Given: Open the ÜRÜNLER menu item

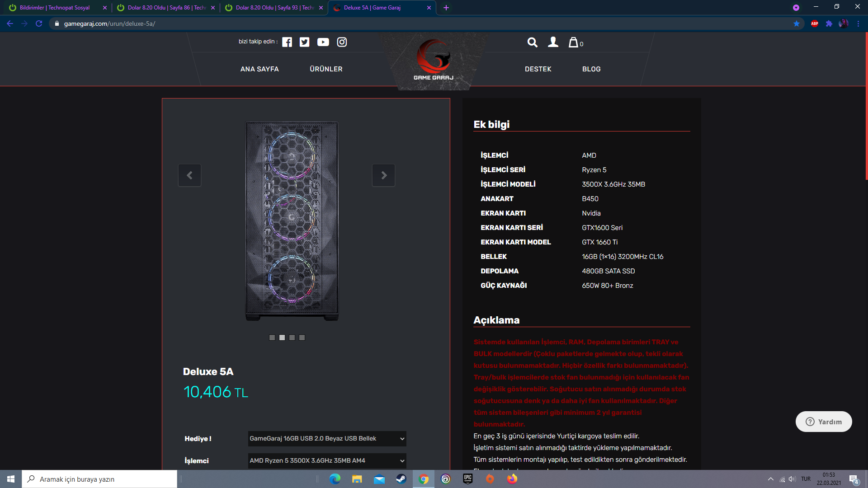Looking at the screenshot, I should (x=326, y=69).
